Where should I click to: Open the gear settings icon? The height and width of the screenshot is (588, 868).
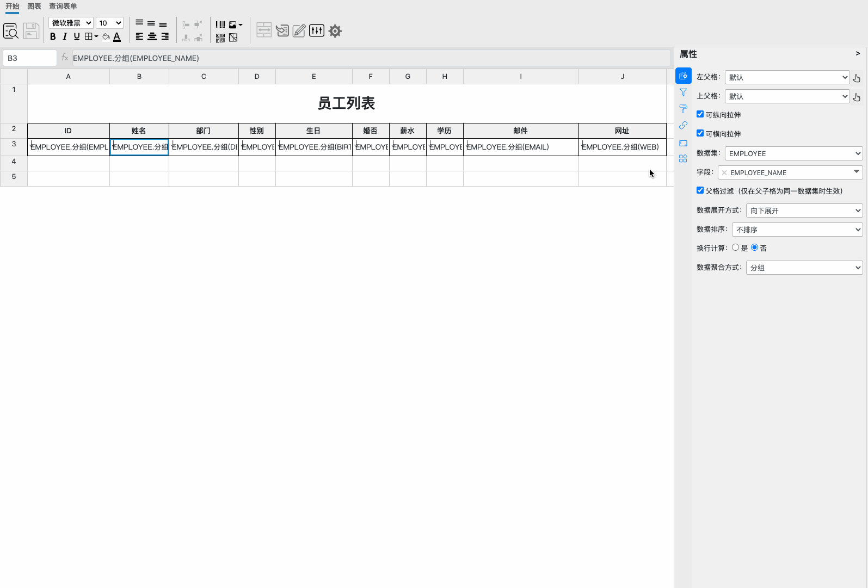[335, 31]
